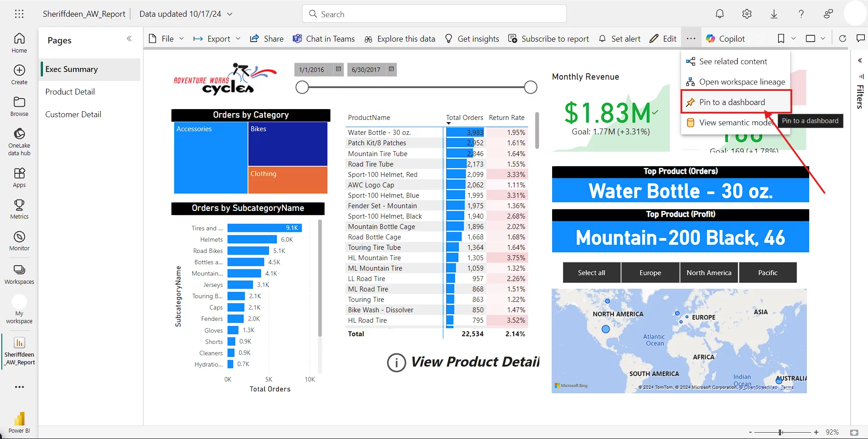The height and width of the screenshot is (439, 868).
Task: Open end date calendar picker
Action: tap(391, 69)
